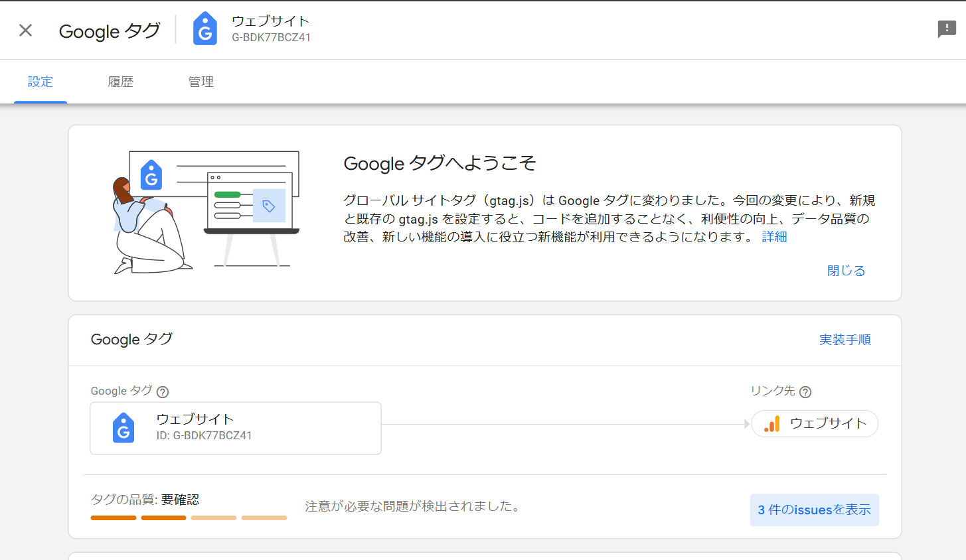Select the ウェブサイト tag card with ID
Screen dimensions: 966x560
pos(236,428)
